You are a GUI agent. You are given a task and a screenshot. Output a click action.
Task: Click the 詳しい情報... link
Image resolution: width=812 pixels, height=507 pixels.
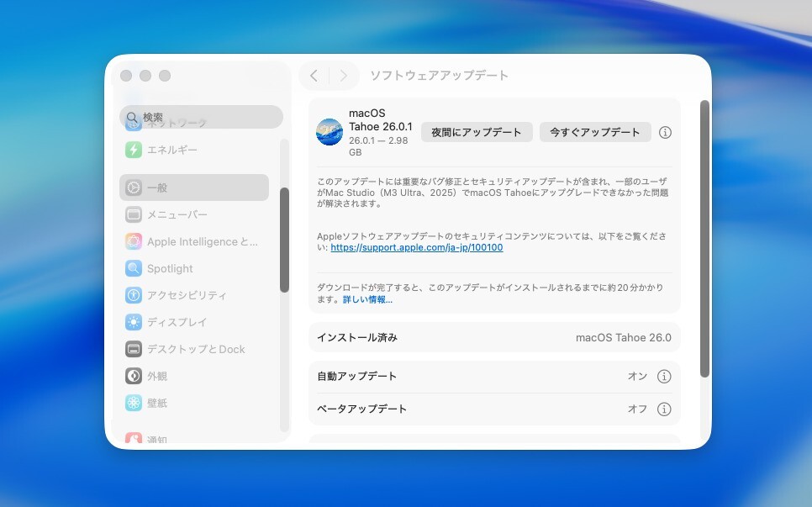[x=367, y=300]
